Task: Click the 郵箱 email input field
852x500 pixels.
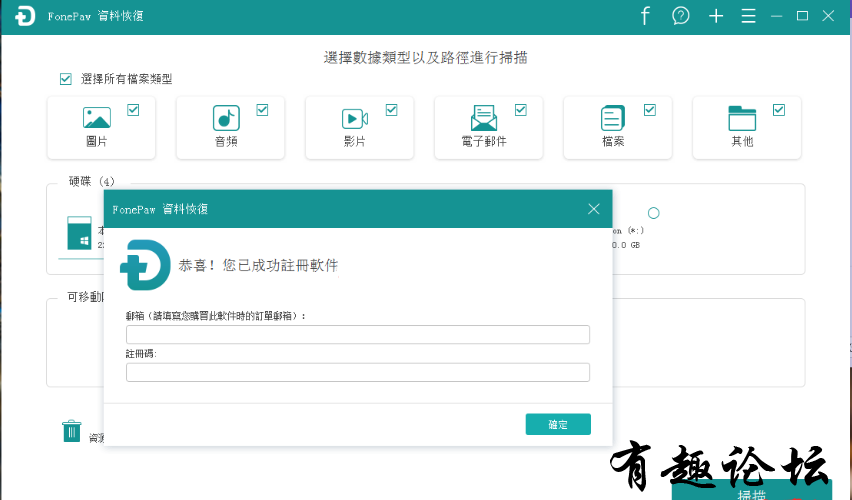Action: 358,334
